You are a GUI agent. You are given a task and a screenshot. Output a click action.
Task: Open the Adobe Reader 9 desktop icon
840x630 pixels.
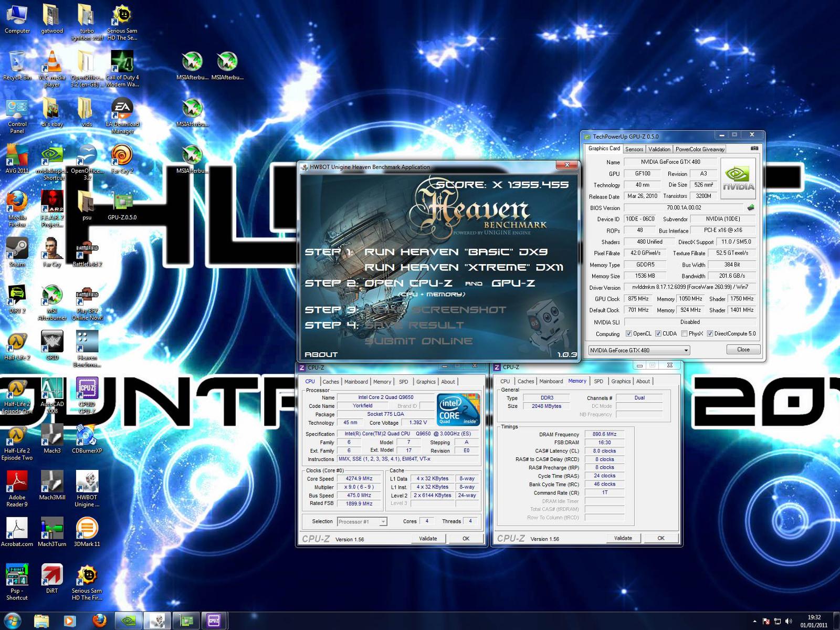click(17, 489)
